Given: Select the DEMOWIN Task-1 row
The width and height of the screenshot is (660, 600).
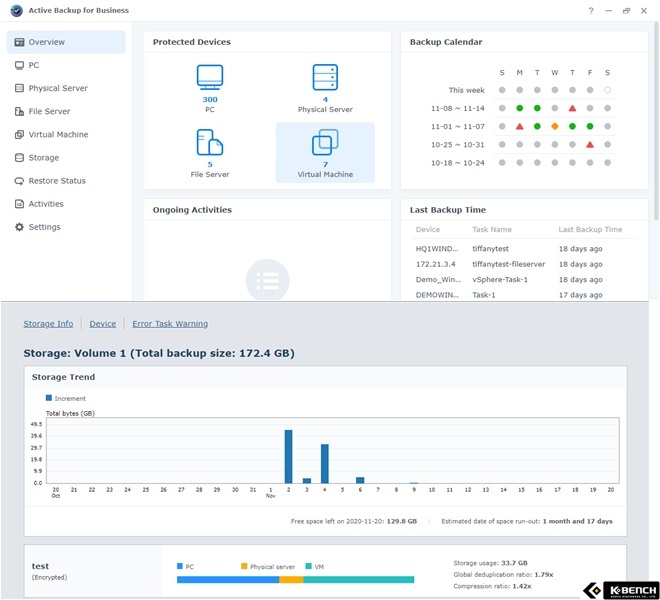Looking at the screenshot, I should (524, 295).
